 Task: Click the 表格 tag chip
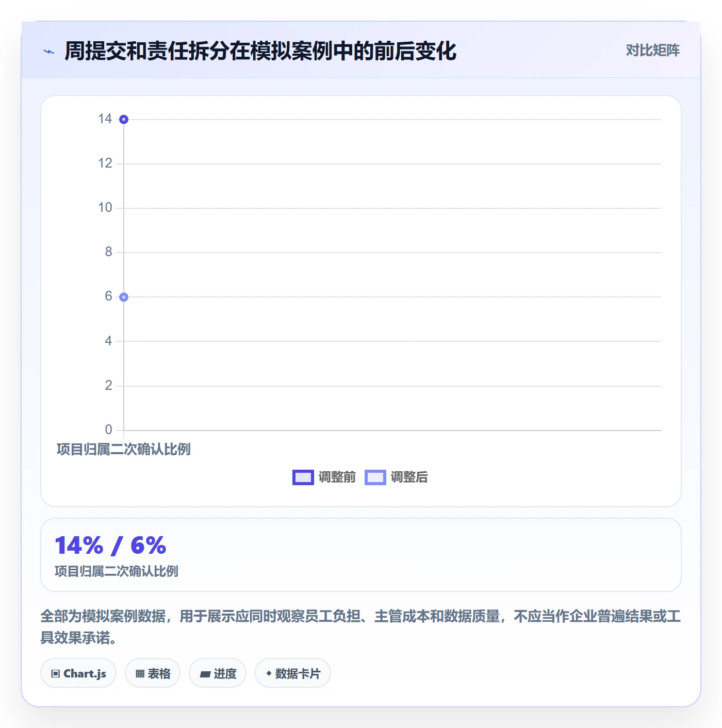153,673
